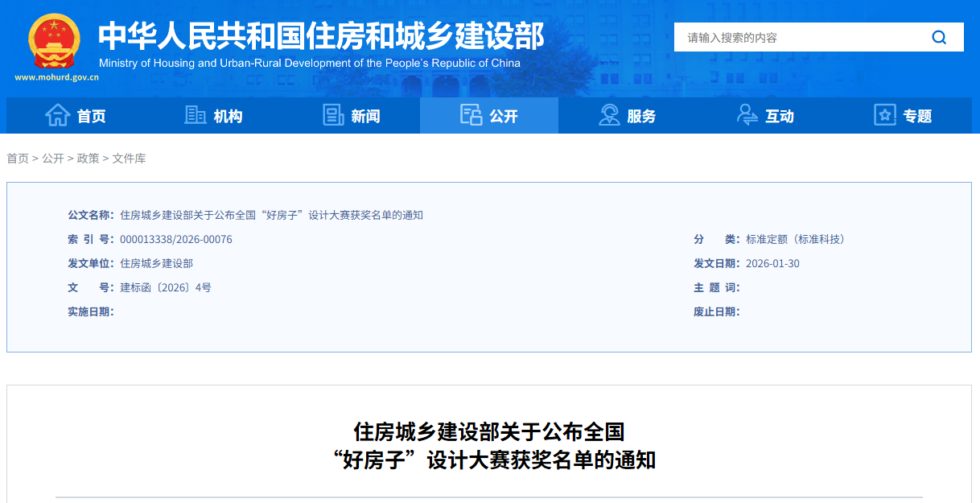Click the building icon for 机构
The height and width of the screenshot is (503, 980).
[196, 116]
